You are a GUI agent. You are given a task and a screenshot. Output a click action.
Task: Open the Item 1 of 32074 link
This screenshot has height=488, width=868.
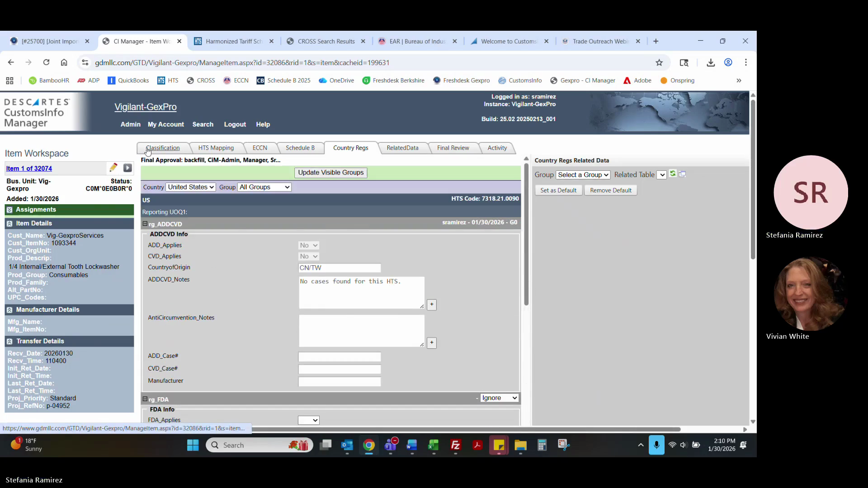[x=29, y=169]
